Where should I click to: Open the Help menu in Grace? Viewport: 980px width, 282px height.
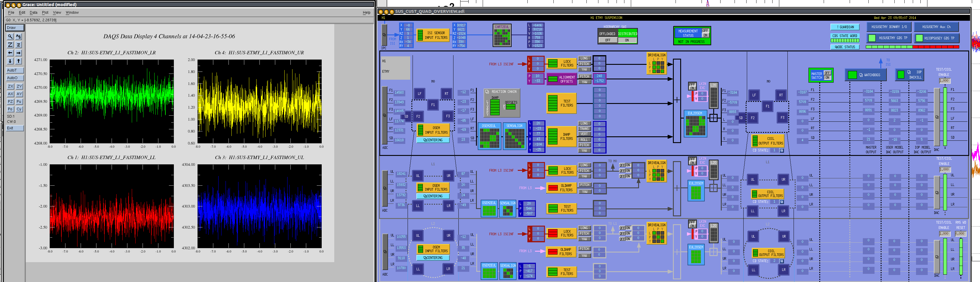[366, 13]
